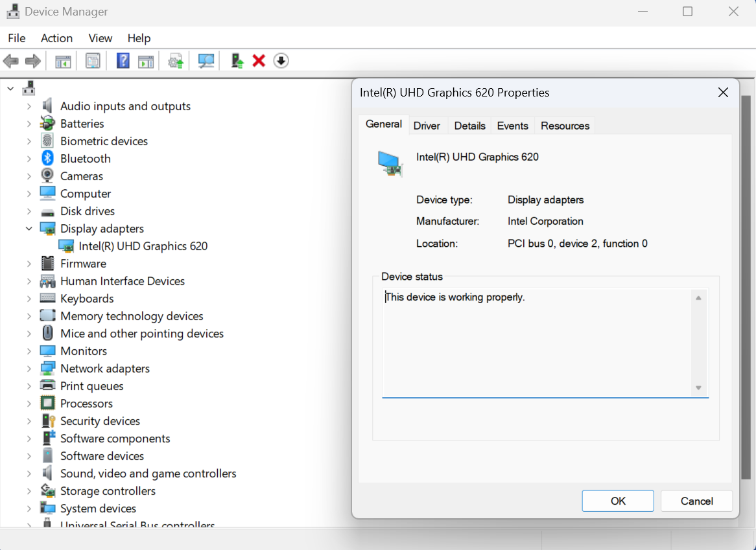This screenshot has width=756, height=550.
Task: Click the Device status scrollbar down arrow
Action: [699, 389]
